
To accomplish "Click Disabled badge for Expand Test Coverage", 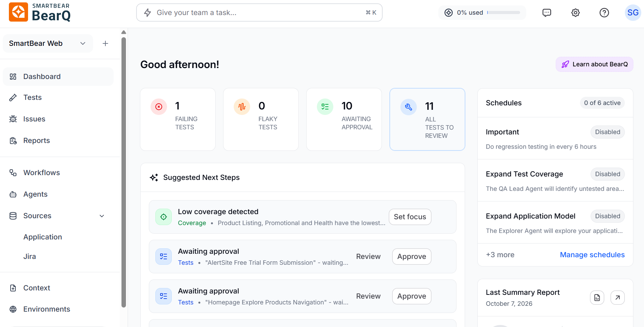I will (x=608, y=174).
